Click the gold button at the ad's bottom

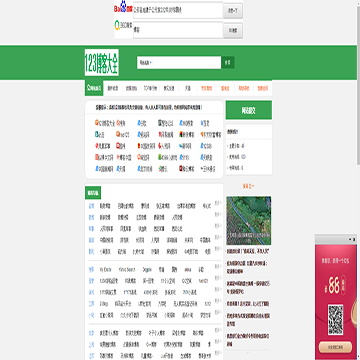[335, 347]
